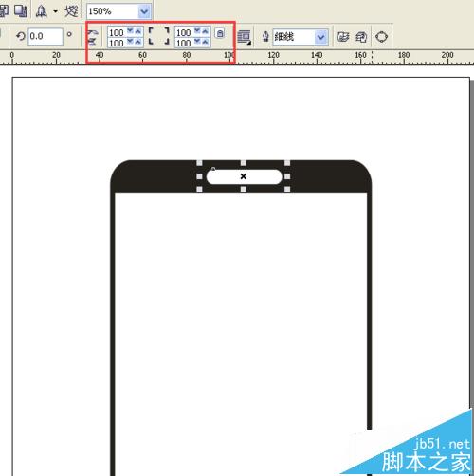Click the X center marker of the selection
Image resolution: width=474 pixels, height=476 pixels.
coord(244,176)
